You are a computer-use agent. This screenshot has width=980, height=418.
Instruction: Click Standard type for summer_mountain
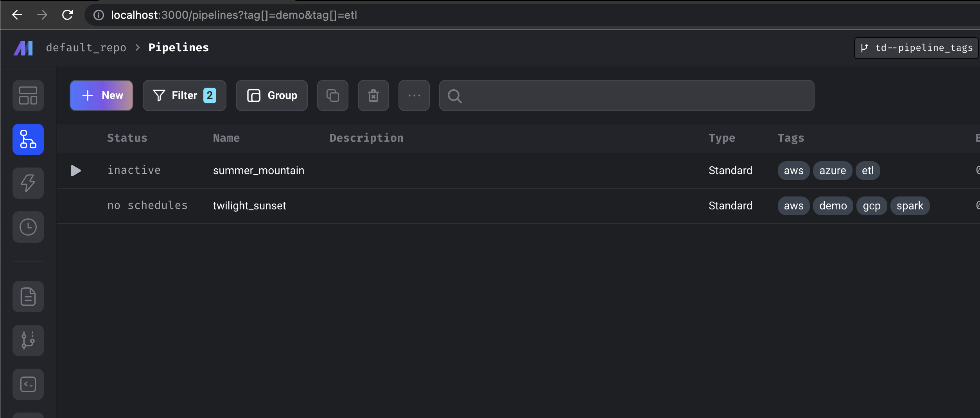coord(731,171)
